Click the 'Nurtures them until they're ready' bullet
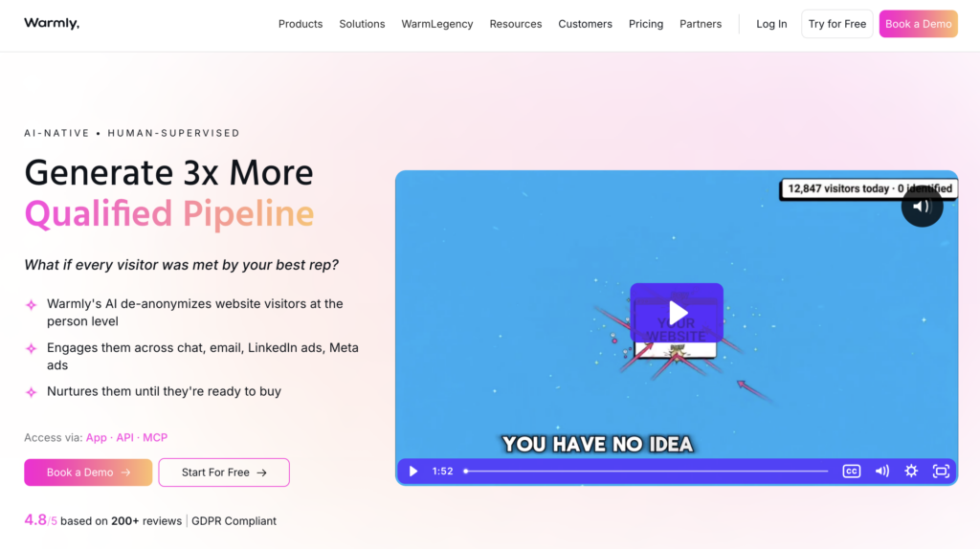980x549 pixels. pos(164,391)
